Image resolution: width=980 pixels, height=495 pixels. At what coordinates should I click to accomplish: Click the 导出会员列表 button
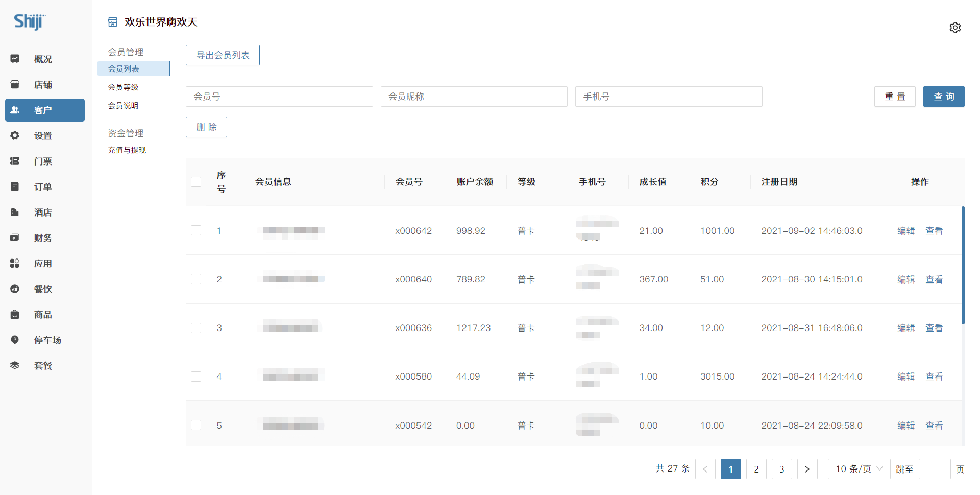tap(223, 55)
